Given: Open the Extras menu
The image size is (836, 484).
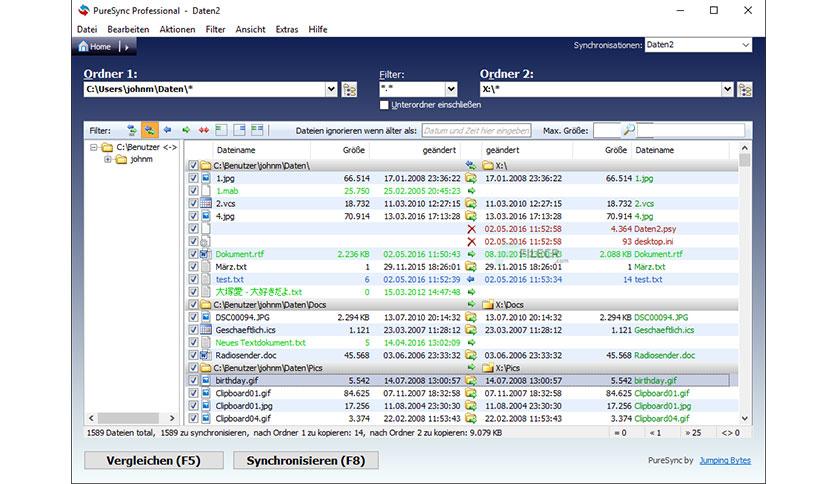Looking at the screenshot, I should 287,29.
